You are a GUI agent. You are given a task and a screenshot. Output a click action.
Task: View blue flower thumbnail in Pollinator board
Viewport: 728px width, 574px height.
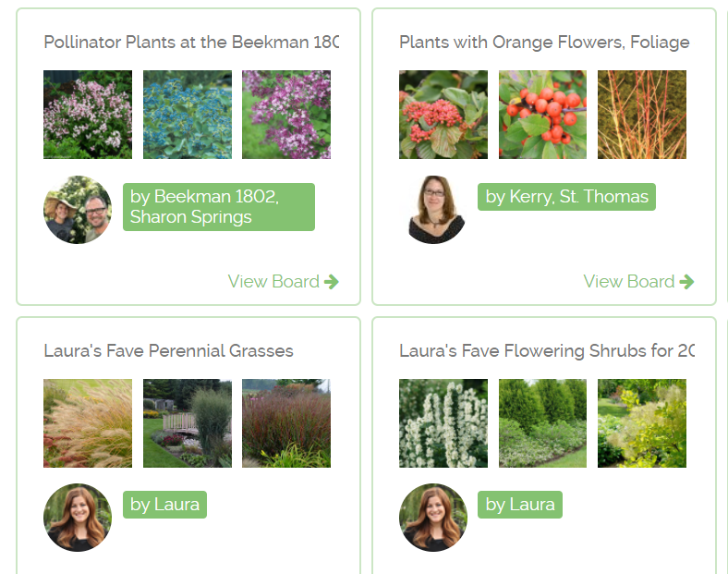tap(188, 115)
